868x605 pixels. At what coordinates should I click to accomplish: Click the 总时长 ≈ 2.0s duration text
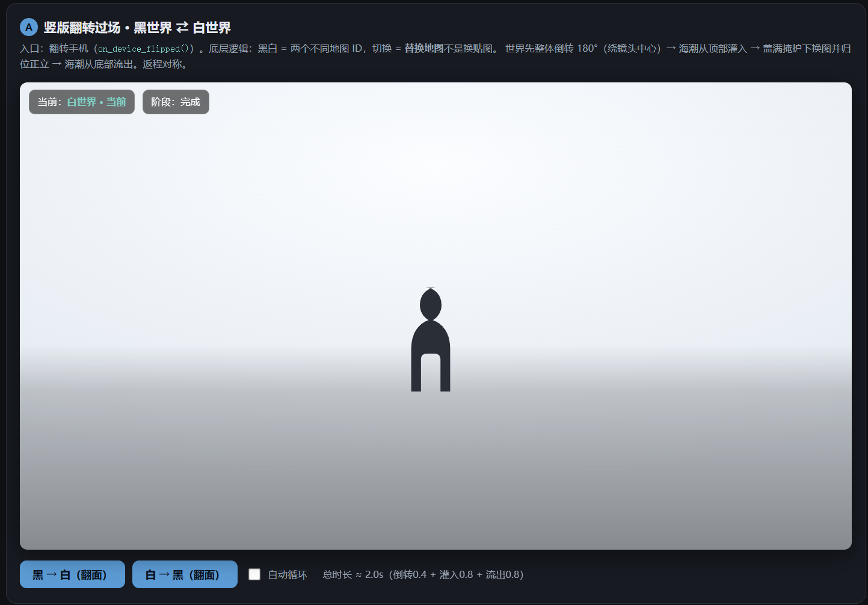(423, 574)
